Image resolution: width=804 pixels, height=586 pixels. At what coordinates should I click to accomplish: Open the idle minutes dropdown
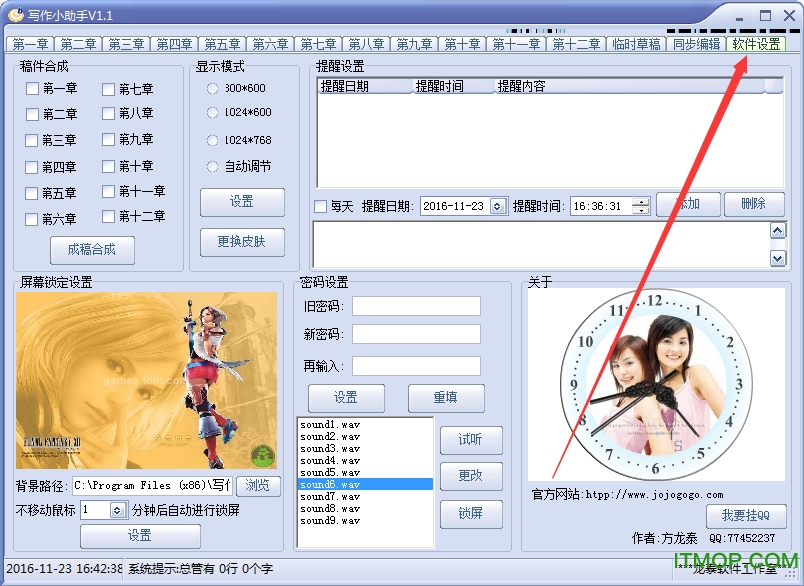(116, 511)
